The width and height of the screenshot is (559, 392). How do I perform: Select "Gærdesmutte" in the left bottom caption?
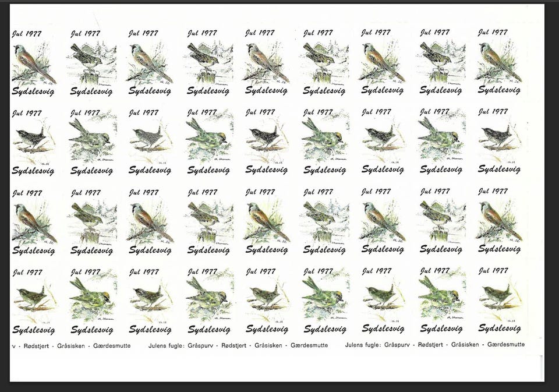112,345
